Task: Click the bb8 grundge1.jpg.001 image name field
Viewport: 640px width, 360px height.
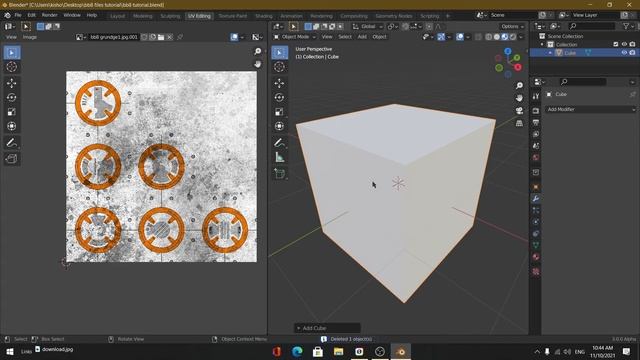Action: (x=114, y=37)
